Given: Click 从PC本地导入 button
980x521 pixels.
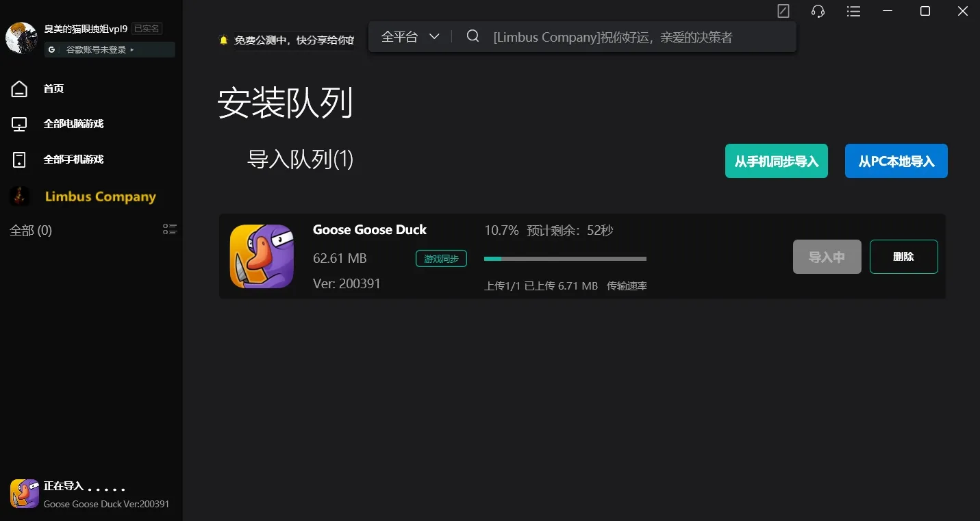Looking at the screenshot, I should point(896,161).
